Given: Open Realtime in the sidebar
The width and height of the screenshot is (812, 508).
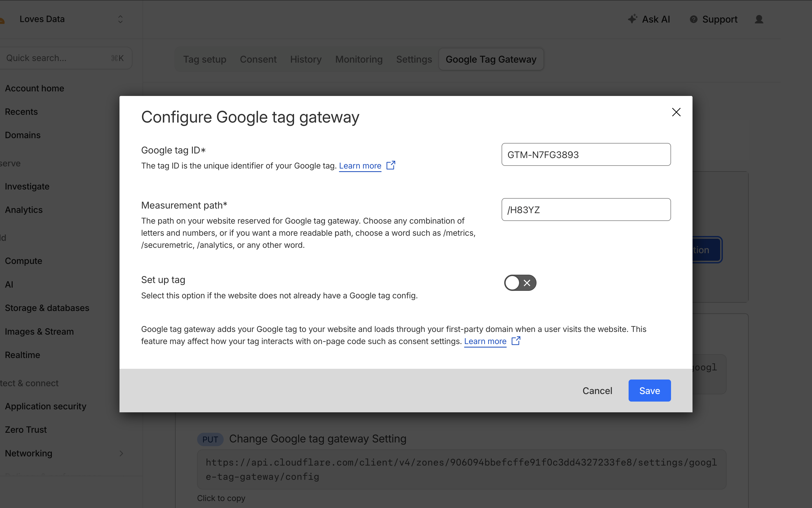Looking at the screenshot, I should click(x=23, y=355).
